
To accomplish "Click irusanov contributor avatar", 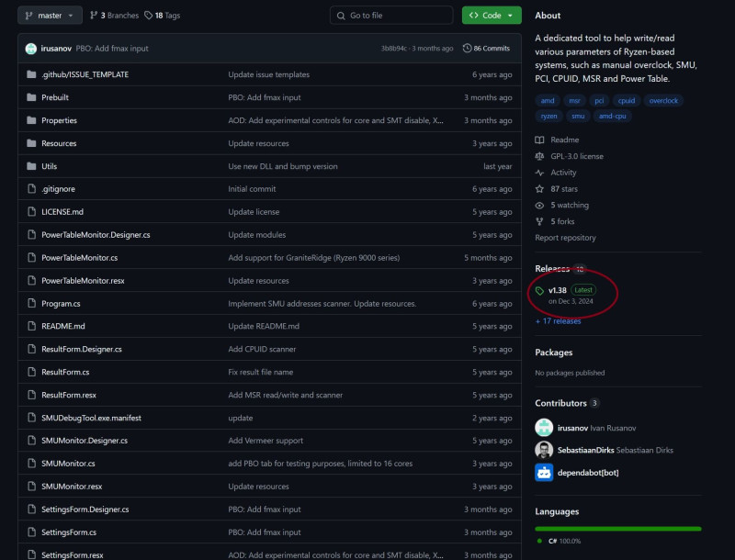I will pyautogui.click(x=544, y=428).
